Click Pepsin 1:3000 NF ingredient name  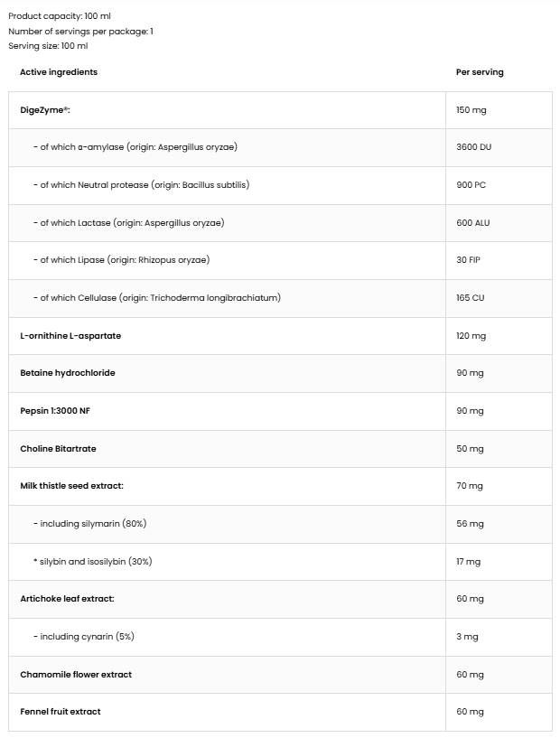coord(55,411)
